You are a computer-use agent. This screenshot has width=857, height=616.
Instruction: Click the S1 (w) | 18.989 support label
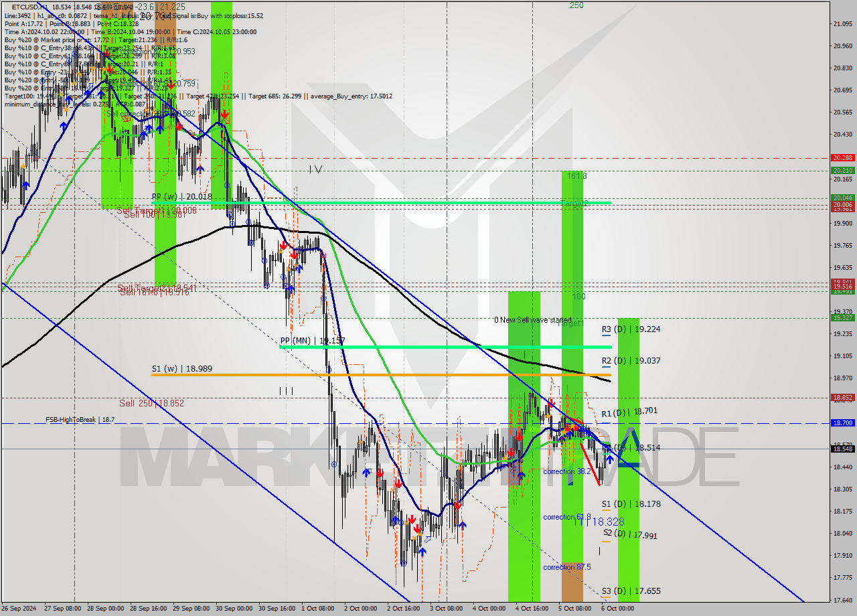[182, 369]
